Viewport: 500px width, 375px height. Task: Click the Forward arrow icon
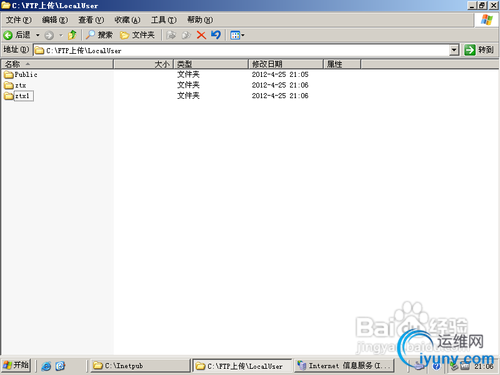click(x=49, y=35)
